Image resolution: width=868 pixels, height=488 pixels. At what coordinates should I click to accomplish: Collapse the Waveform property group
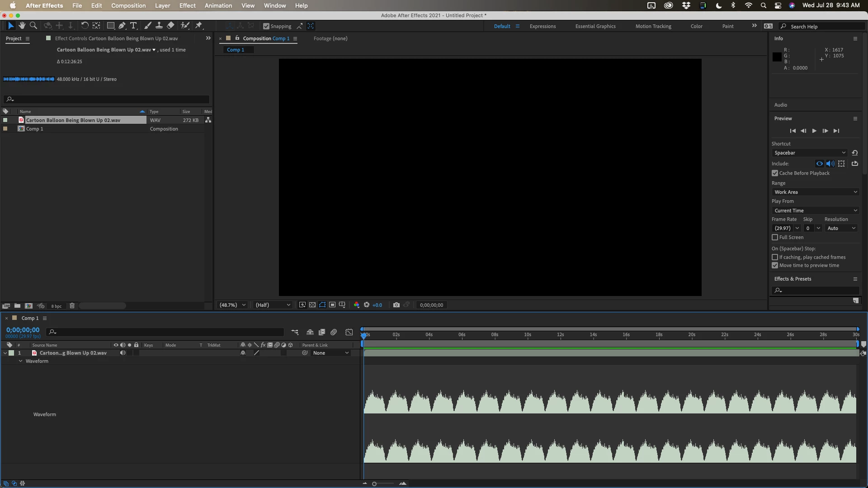click(20, 361)
